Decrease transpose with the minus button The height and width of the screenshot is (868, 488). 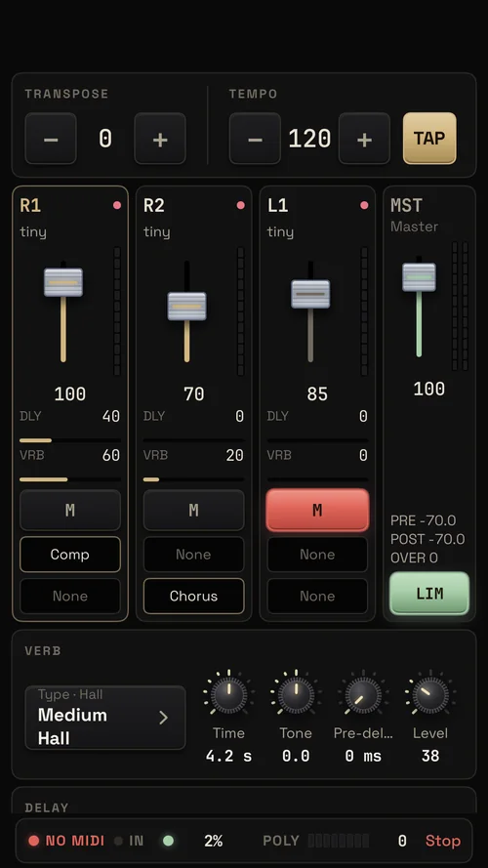click(51, 139)
